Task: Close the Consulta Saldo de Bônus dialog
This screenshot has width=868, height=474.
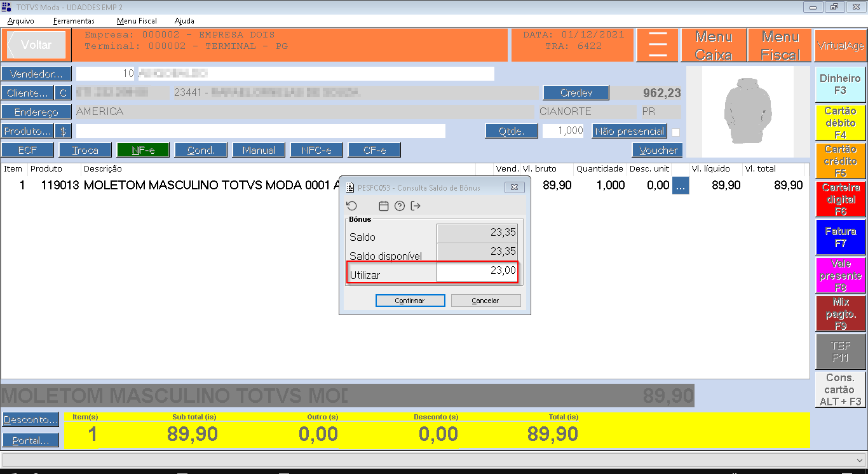Action: coord(514,187)
